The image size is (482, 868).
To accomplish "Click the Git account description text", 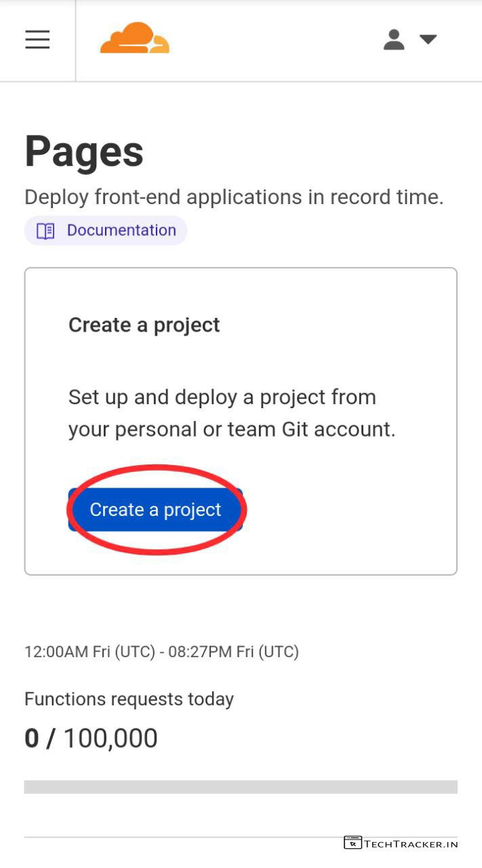I will point(231,413).
